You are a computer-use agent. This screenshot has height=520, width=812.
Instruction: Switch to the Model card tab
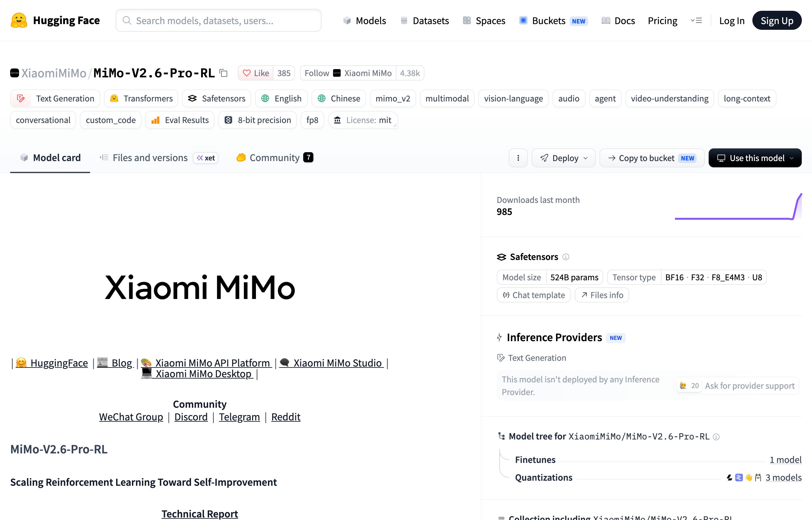tap(50, 158)
